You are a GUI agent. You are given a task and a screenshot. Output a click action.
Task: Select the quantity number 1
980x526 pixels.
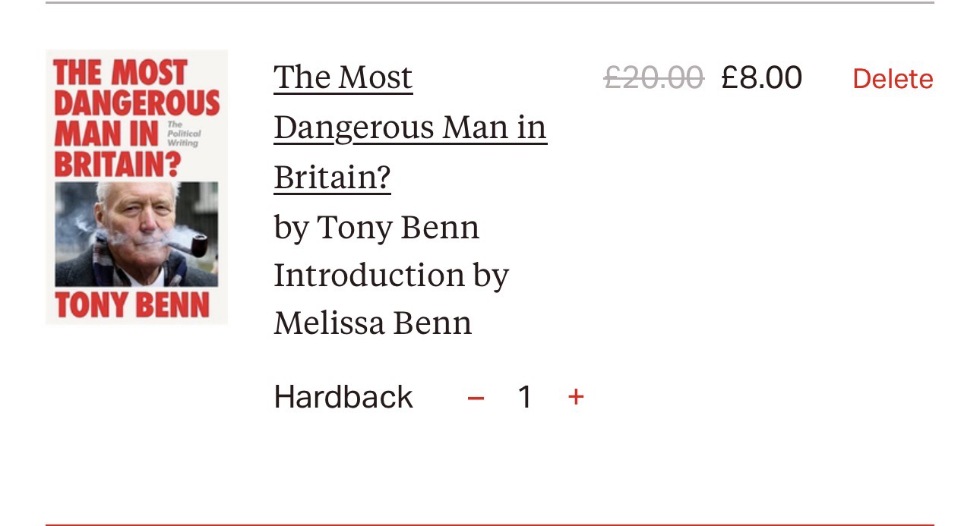click(x=524, y=397)
